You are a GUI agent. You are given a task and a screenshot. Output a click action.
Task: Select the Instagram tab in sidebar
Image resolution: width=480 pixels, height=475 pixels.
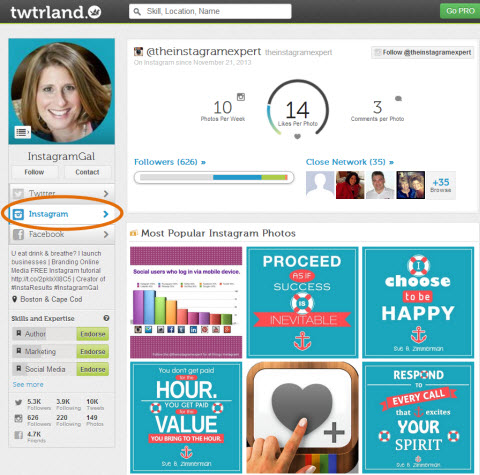62,214
